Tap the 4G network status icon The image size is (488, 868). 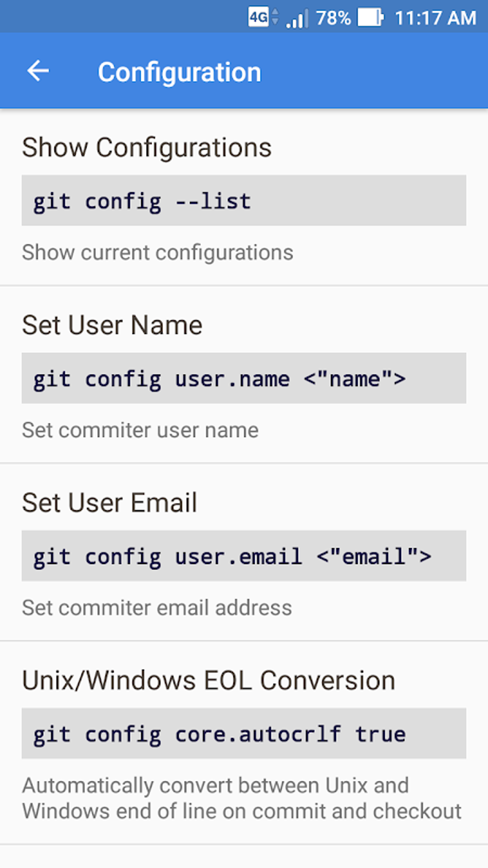(259, 18)
